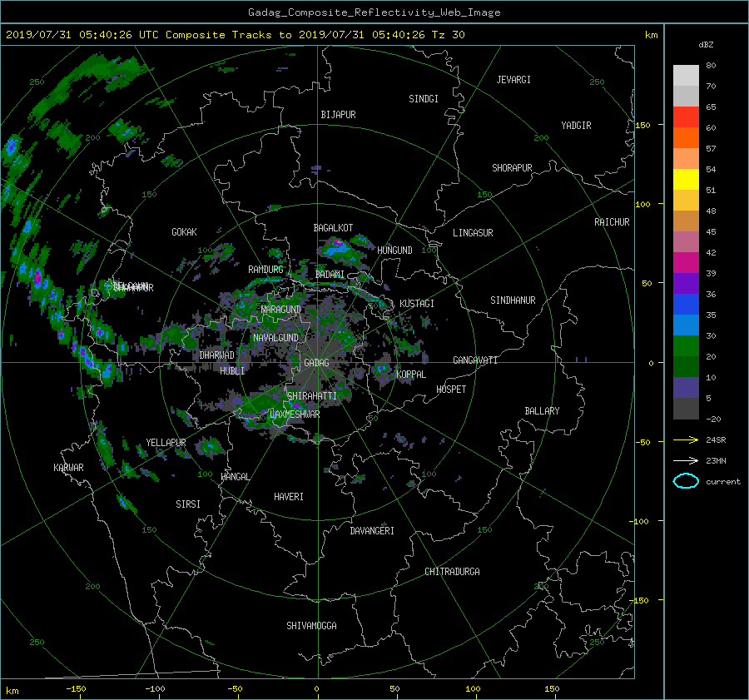The height and width of the screenshot is (700, 749).
Task: Click the 'dBZ' legend heading
Action: [706, 44]
